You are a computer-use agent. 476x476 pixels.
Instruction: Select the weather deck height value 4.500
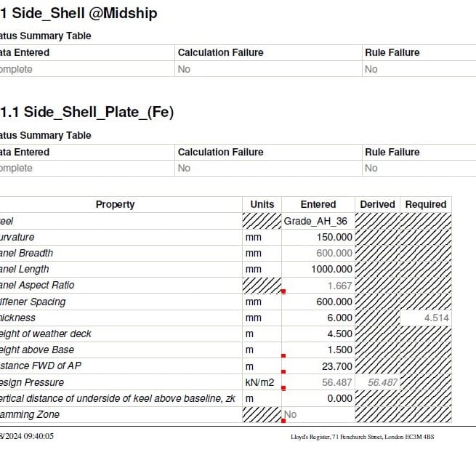(339, 334)
